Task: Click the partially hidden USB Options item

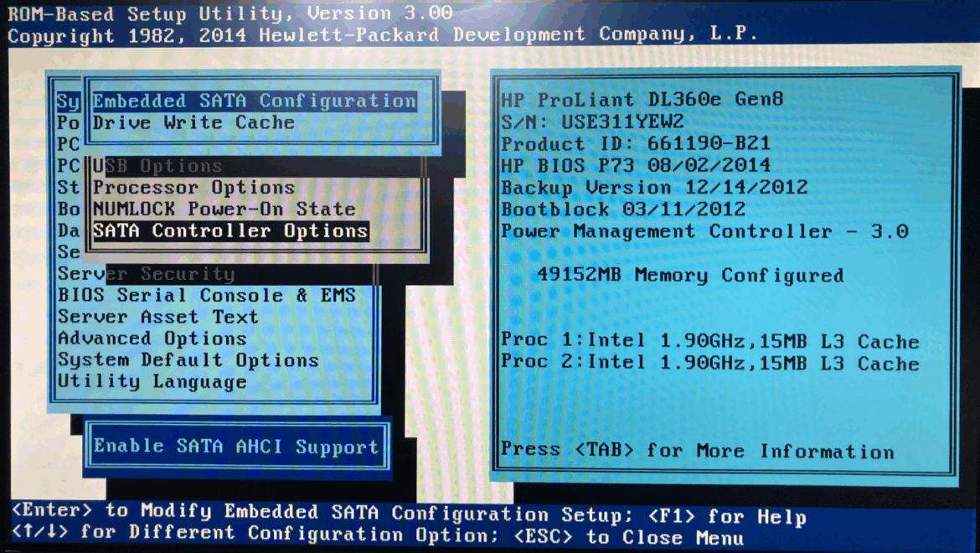Action: [x=157, y=166]
